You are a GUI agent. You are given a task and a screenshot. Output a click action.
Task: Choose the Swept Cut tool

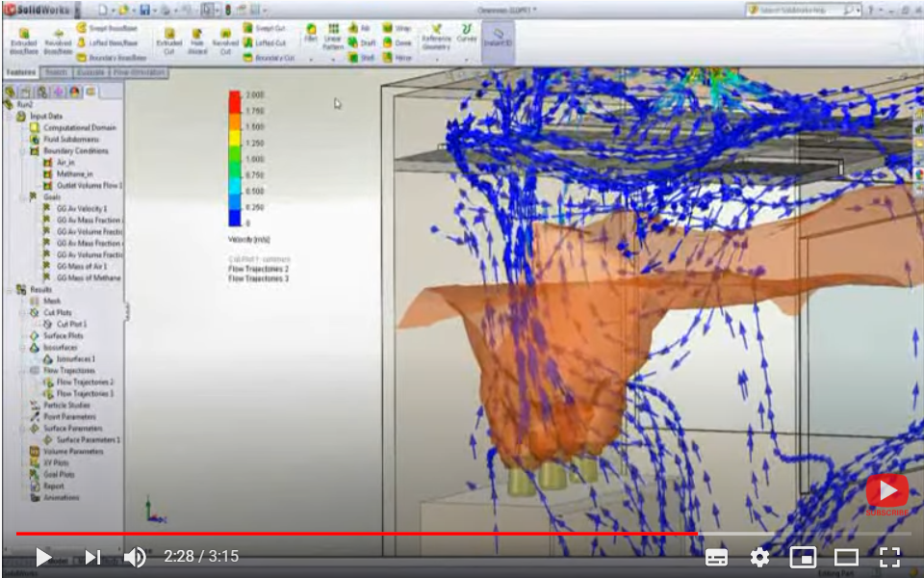(x=264, y=28)
